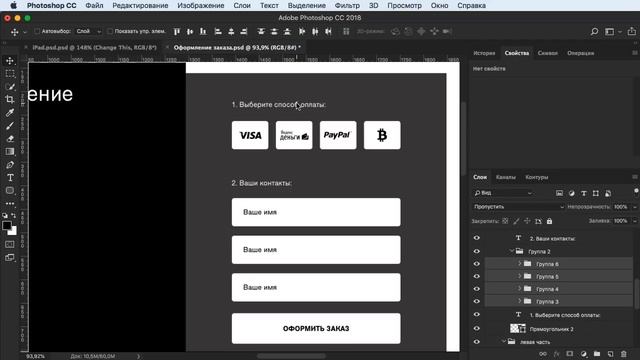Switch to the iPad.psd document tab
Image resolution: width=640 pixels, height=360 pixels.
(x=94, y=47)
